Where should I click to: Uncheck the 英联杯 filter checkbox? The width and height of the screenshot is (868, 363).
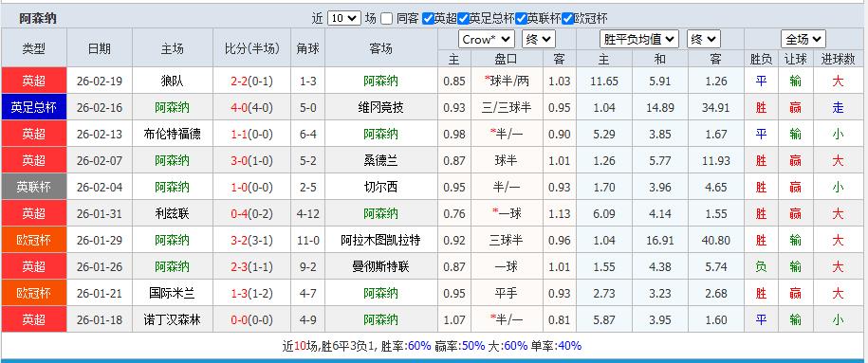tap(521, 18)
